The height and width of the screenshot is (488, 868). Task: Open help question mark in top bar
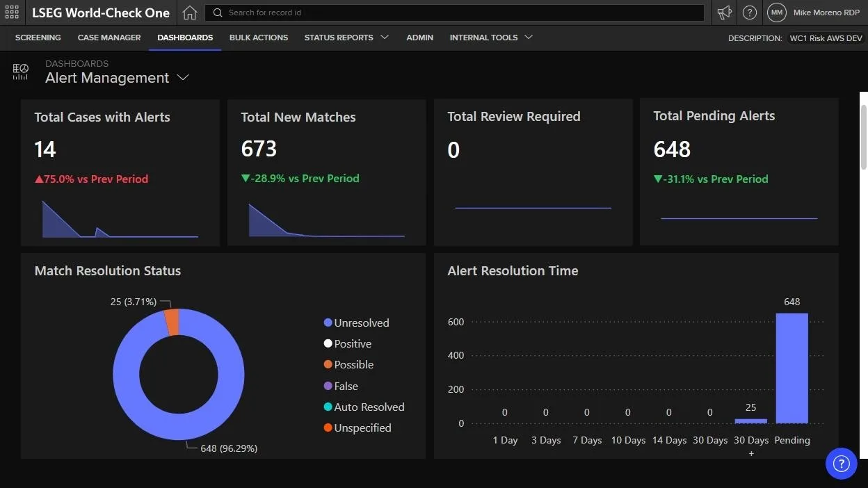tap(750, 13)
